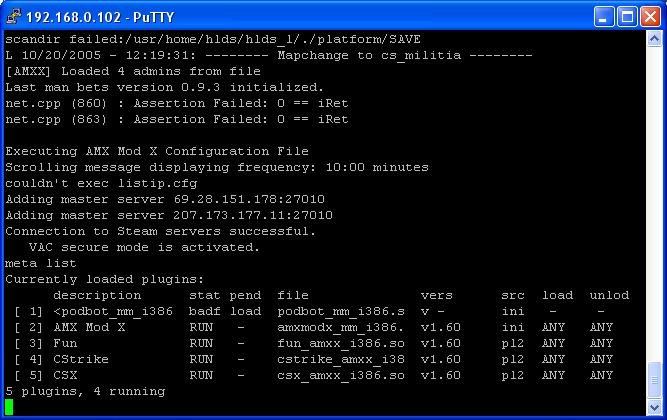Click the 'Fun' plugin description
Image resolution: width=667 pixels, height=420 pixels.
pyautogui.click(x=65, y=343)
